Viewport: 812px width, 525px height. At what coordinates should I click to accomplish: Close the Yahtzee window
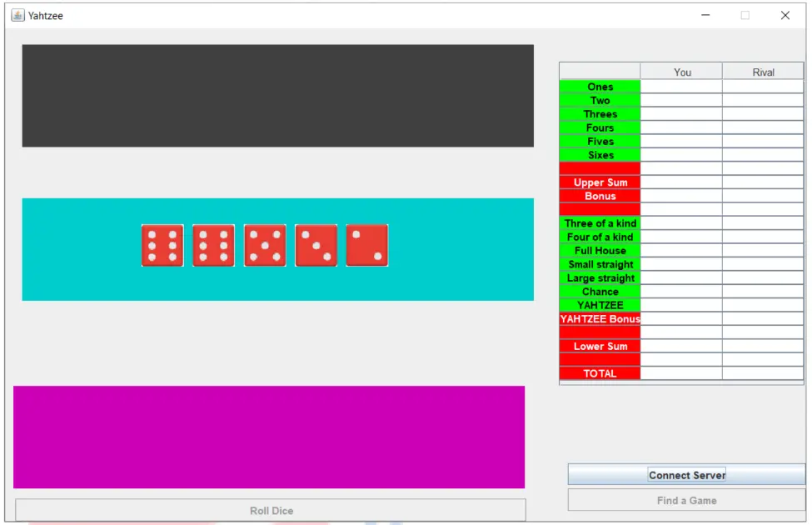[785, 15]
